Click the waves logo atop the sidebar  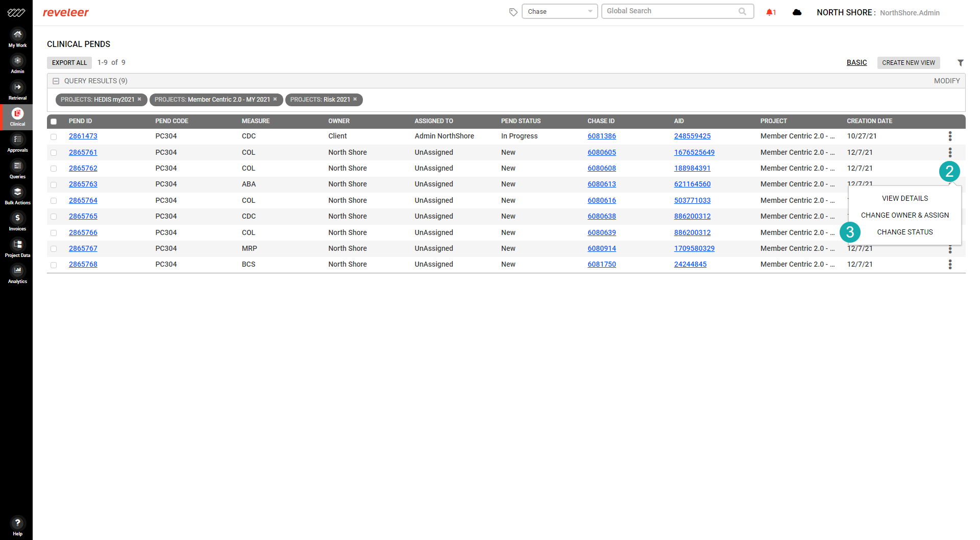point(16,12)
